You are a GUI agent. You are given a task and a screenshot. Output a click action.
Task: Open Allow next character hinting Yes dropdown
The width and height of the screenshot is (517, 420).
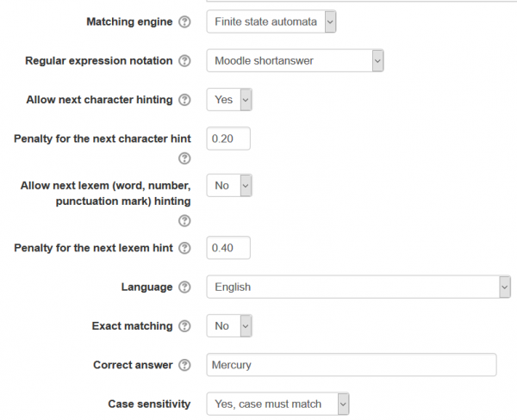[229, 100]
